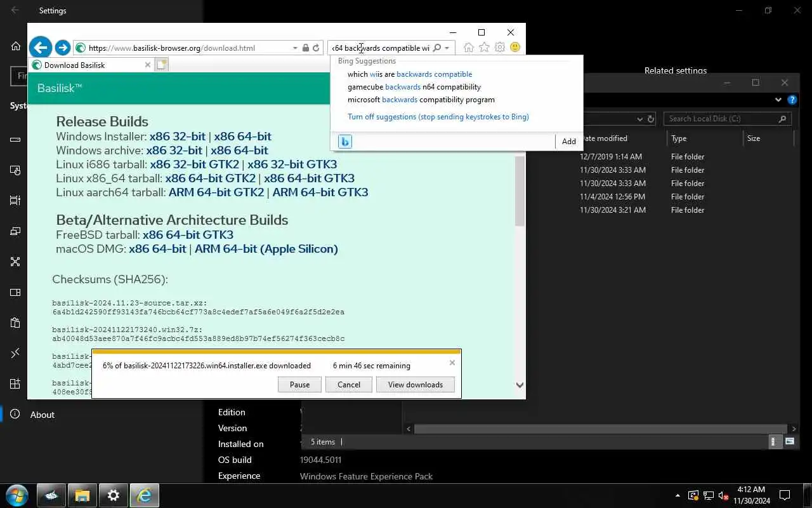Image resolution: width=812 pixels, height=508 pixels.
Task: Open IE search provider dropdown
Action: [447, 48]
